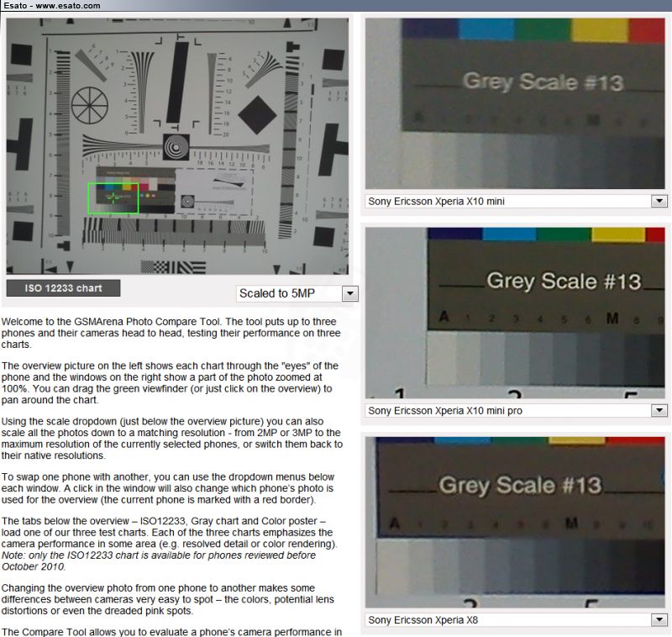Open the Sony Ericsson Xperia X8 dropdown
The image size is (672, 637).
[516, 620]
